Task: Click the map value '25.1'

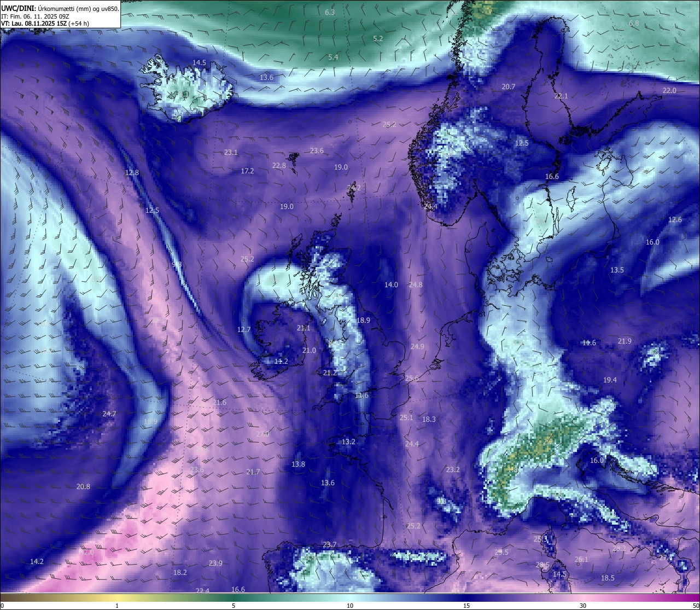Action: [406, 417]
